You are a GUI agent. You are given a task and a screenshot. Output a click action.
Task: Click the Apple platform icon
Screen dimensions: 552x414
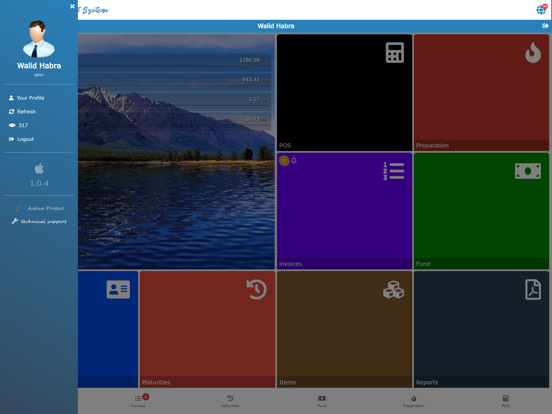tap(39, 169)
